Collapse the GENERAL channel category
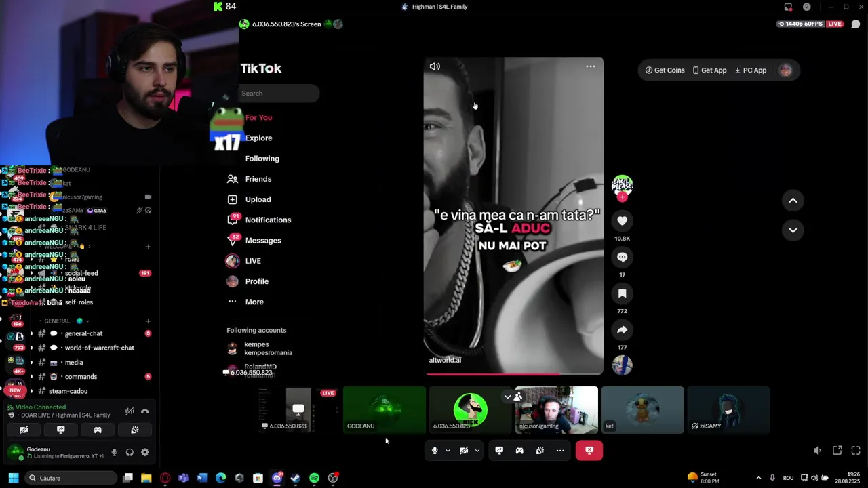The height and width of the screenshot is (488, 868). (64, 321)
